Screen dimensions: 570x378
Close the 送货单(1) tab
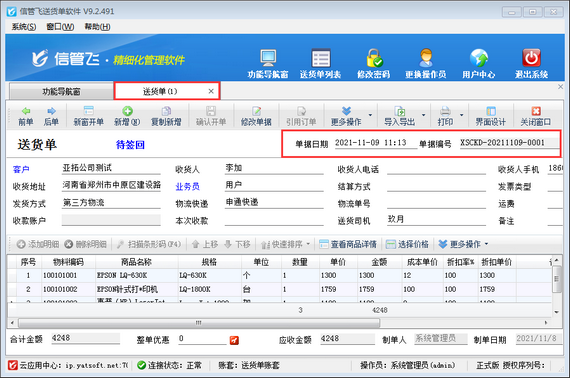point(211,91)
